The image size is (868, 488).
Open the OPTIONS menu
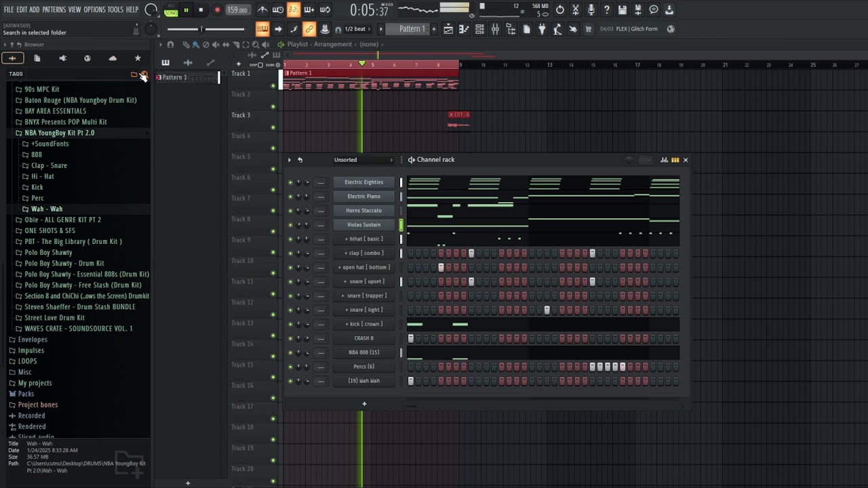point(94,9)
